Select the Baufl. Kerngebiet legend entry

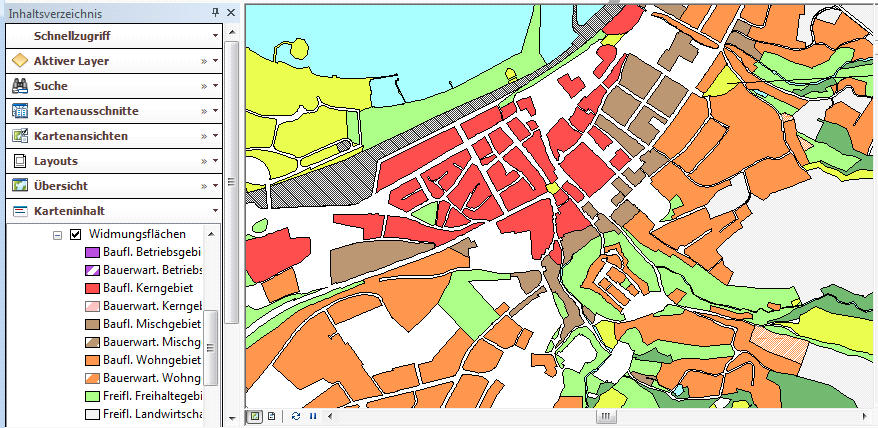(151, 288)
